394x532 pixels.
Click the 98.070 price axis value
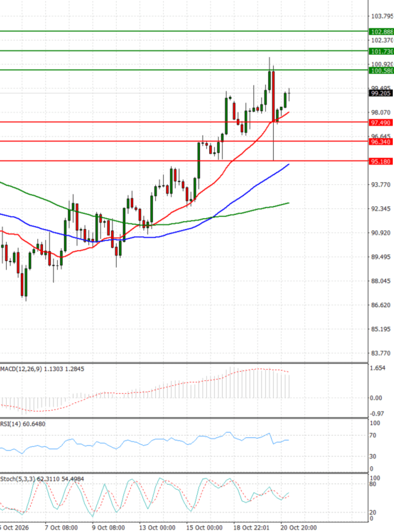click(381, 112)
